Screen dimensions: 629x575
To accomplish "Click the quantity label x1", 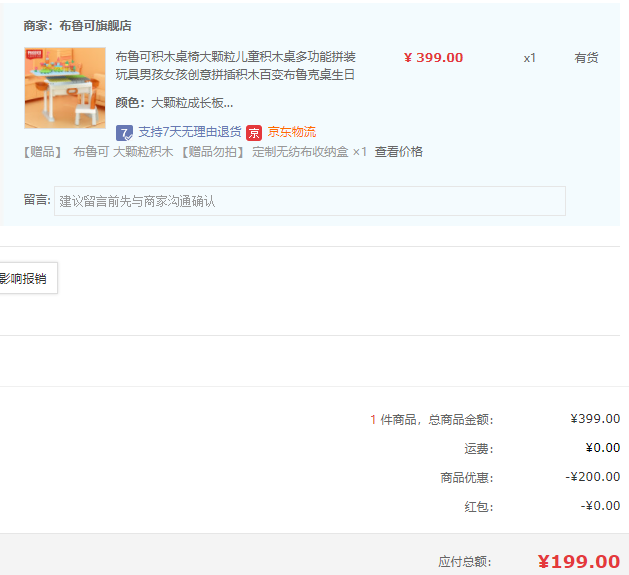I will click(530, 58).
